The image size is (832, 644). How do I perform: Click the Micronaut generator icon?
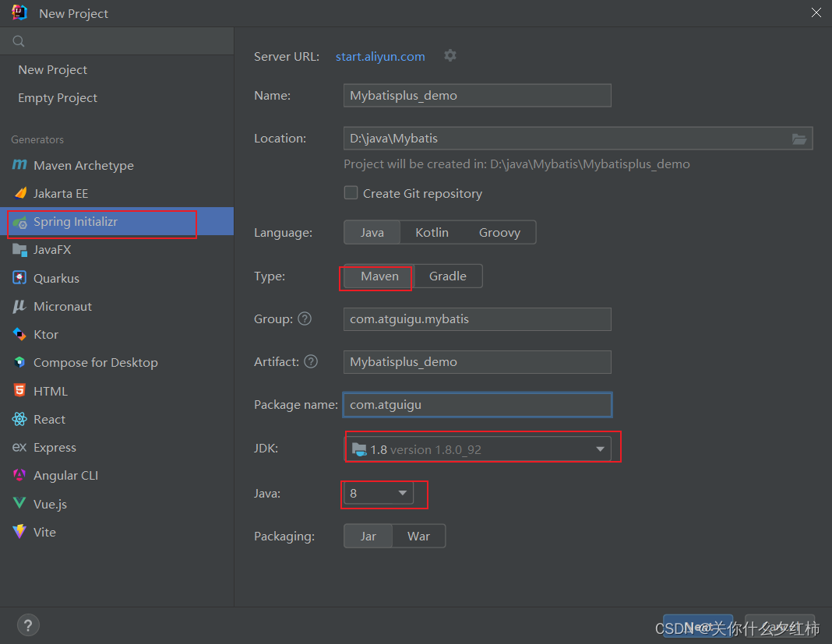[19, 306]
